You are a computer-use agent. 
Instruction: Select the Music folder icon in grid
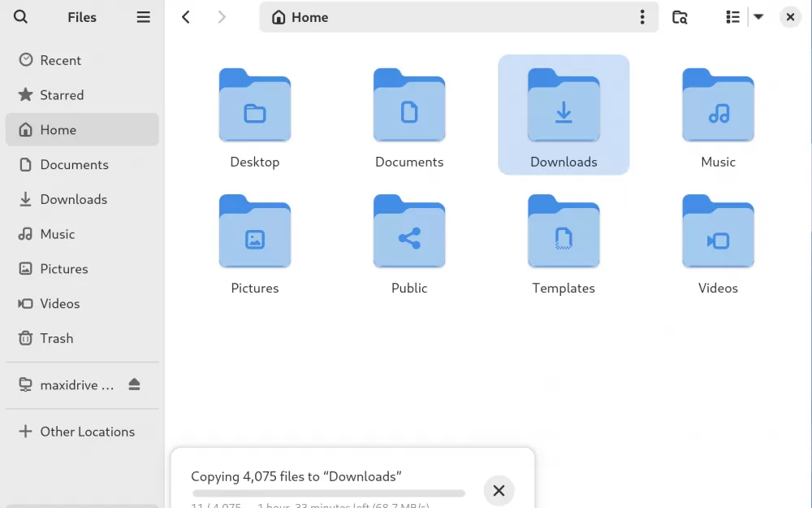click(x=718, y=105)
